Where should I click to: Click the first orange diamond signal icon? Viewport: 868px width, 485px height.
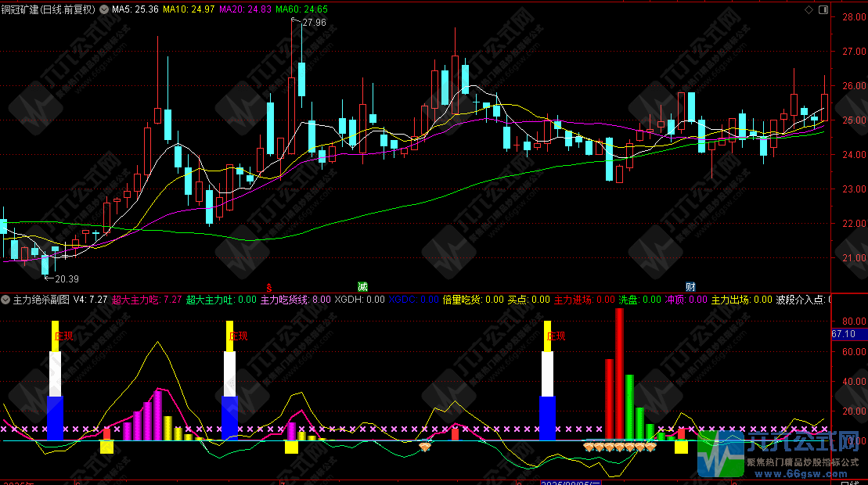pyautogui.click(x=425, y=447)
